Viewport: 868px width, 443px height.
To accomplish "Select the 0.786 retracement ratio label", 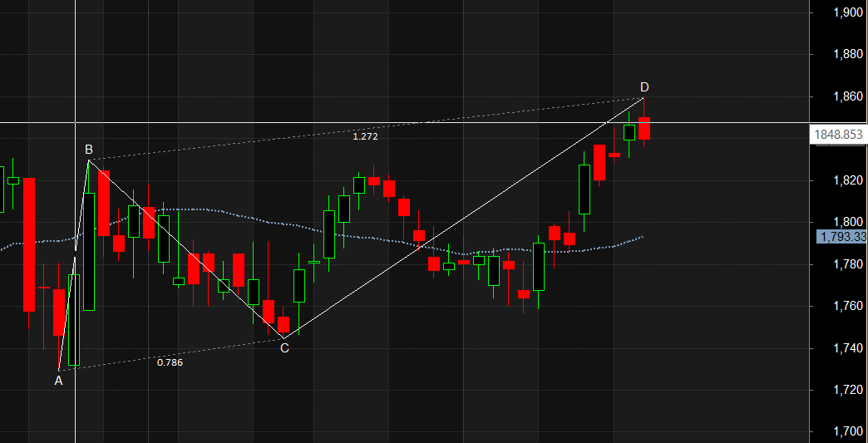I will [x=170, y=363].
